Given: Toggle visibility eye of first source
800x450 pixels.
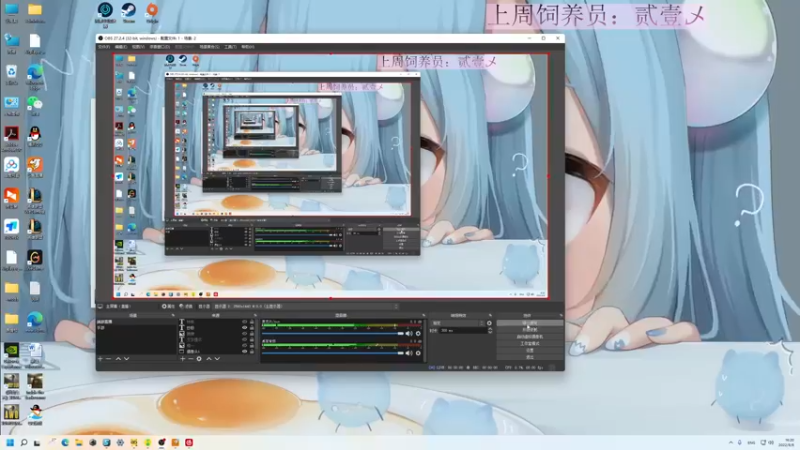Looking at the screenshot, I should 244,321.
